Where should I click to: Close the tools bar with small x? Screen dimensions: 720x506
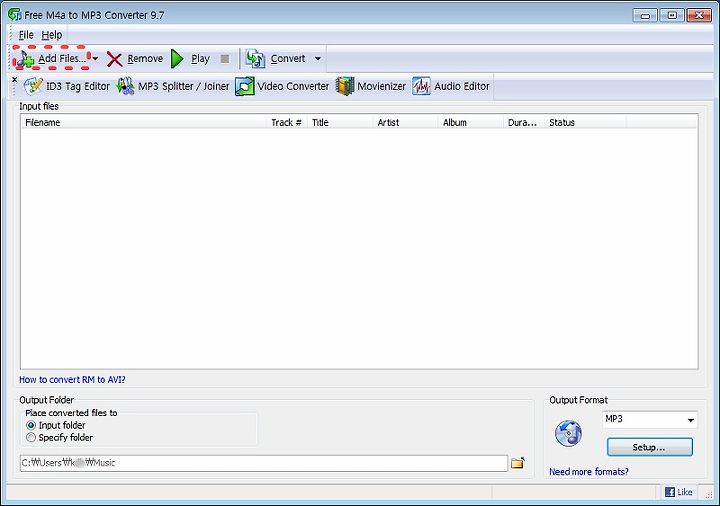click(x=15, y=79)
